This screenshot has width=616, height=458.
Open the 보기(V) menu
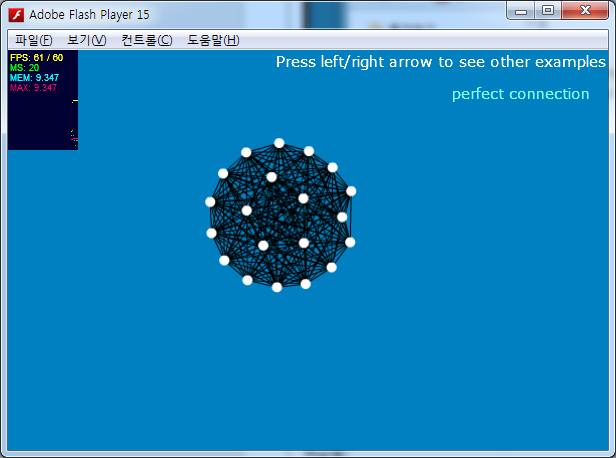(x=86, y=40)
